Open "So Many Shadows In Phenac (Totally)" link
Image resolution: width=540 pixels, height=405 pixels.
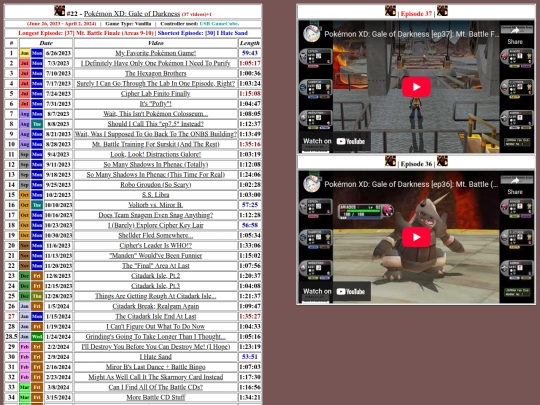pos(156,164)
